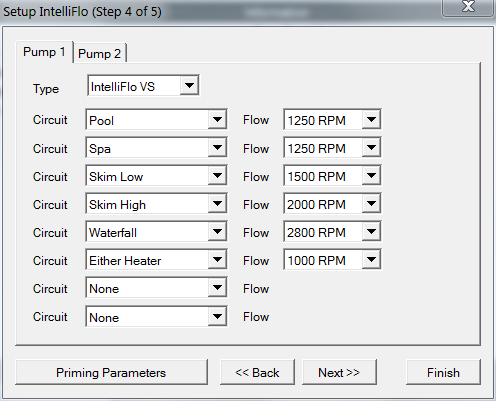Expand the Skim Low circuit dropdown

pos(156,175)
